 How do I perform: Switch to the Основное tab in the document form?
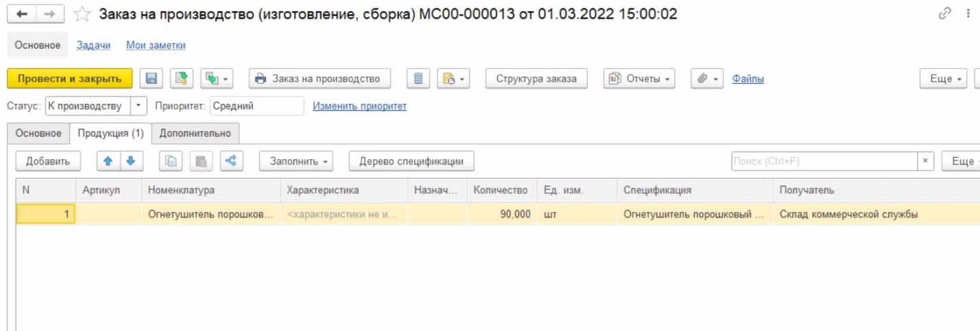tap(38, 133)
